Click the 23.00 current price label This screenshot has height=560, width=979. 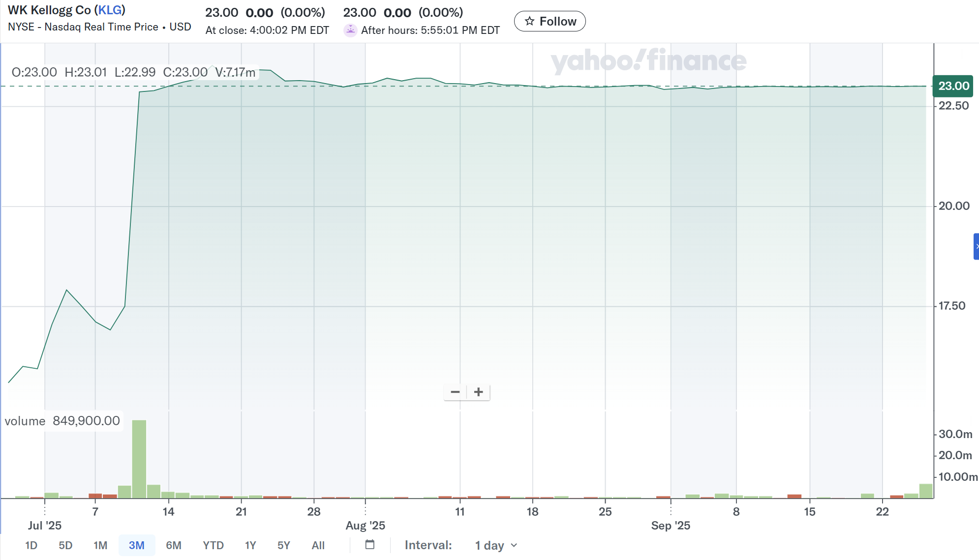pyautogui.click(x=953, y=86)
